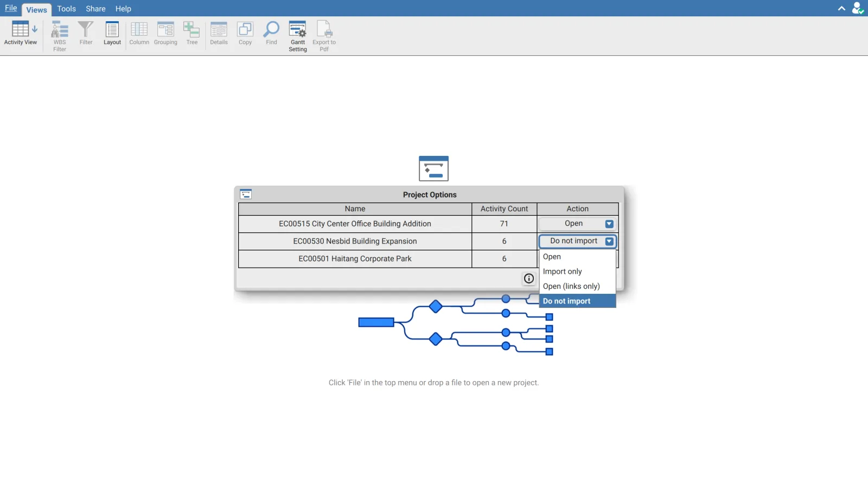Click the Column toolbar icon

(139, 34)
